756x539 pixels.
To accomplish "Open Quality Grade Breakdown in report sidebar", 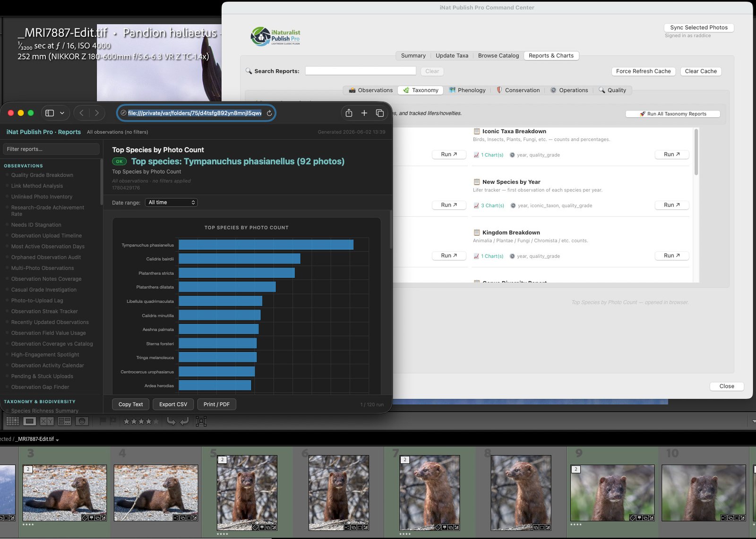I will coord(42,175).
